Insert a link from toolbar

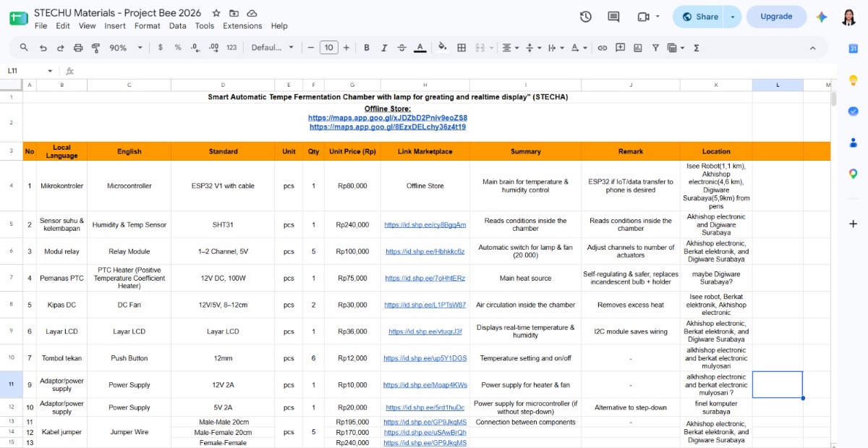(x=602, y=48)
